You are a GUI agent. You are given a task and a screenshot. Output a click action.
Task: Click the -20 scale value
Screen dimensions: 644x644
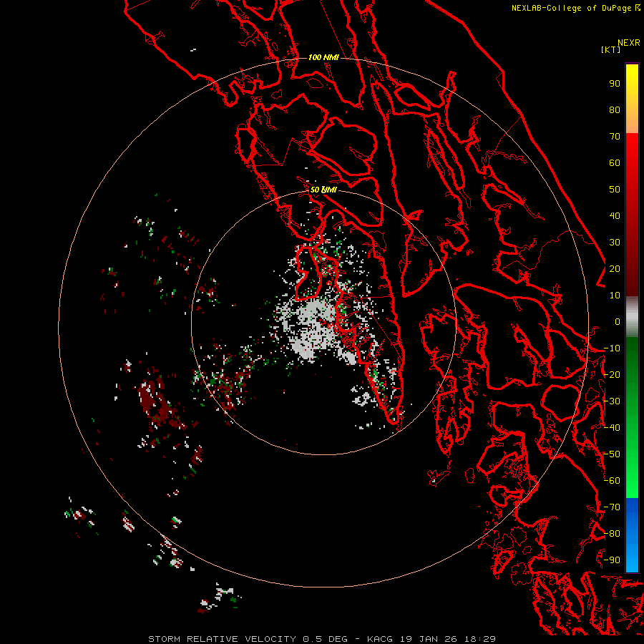pos(612,374)
